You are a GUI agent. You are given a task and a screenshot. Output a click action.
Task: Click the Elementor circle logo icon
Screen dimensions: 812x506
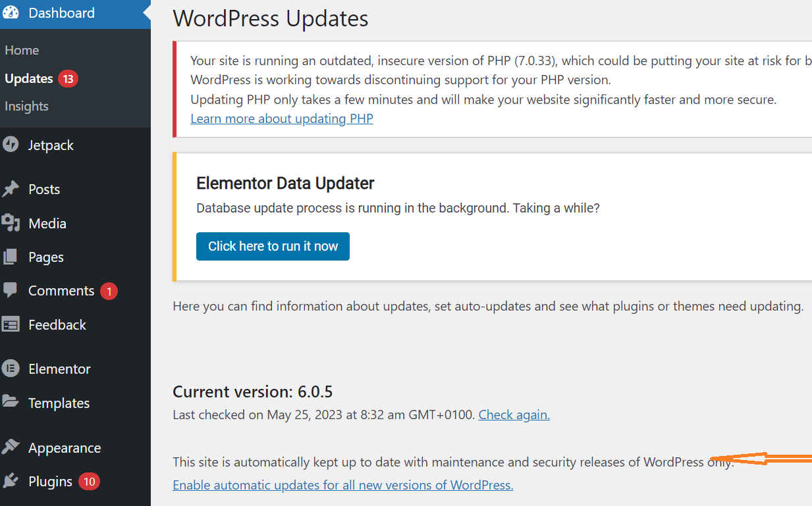(x=11, y=369)
